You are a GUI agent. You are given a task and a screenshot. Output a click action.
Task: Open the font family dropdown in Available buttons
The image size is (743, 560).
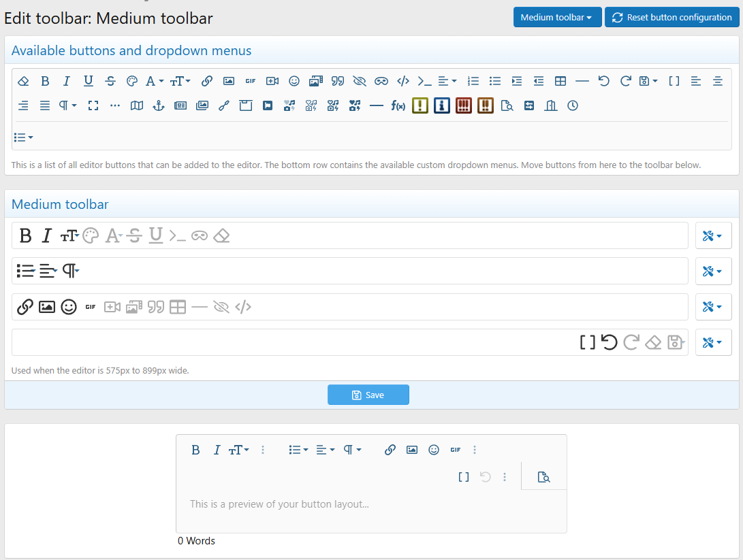point(155,81)
